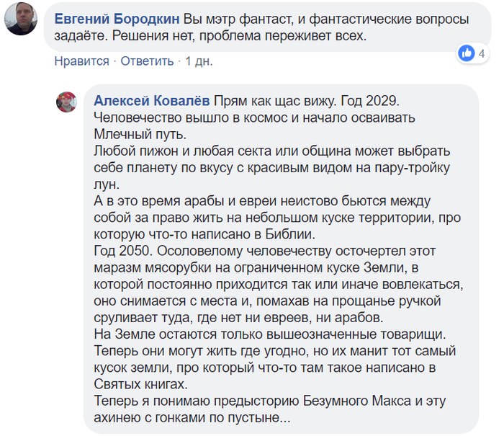
Task: Reply to the comment via Ответить
Action: [x=147, y=61]
